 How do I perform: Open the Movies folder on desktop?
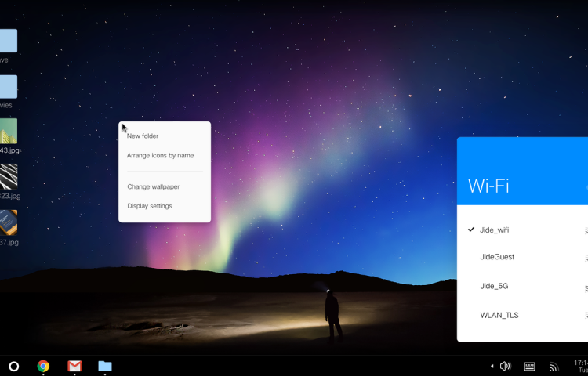click(7, 87)
